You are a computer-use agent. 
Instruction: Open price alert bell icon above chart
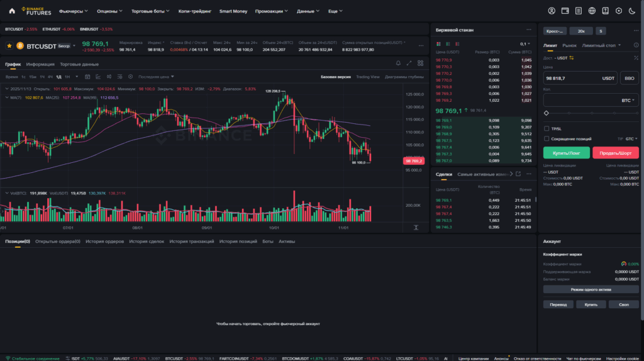point(398,64)
